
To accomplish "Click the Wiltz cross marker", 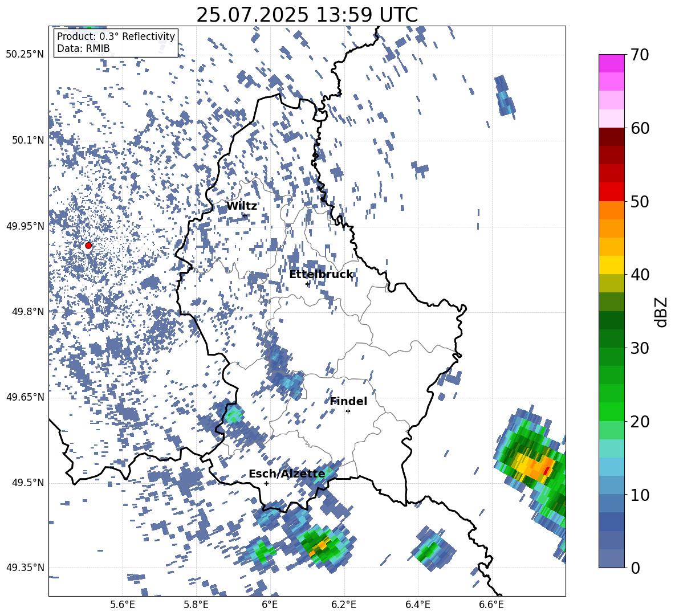I will pyautogui.click(x=245, y=215).
